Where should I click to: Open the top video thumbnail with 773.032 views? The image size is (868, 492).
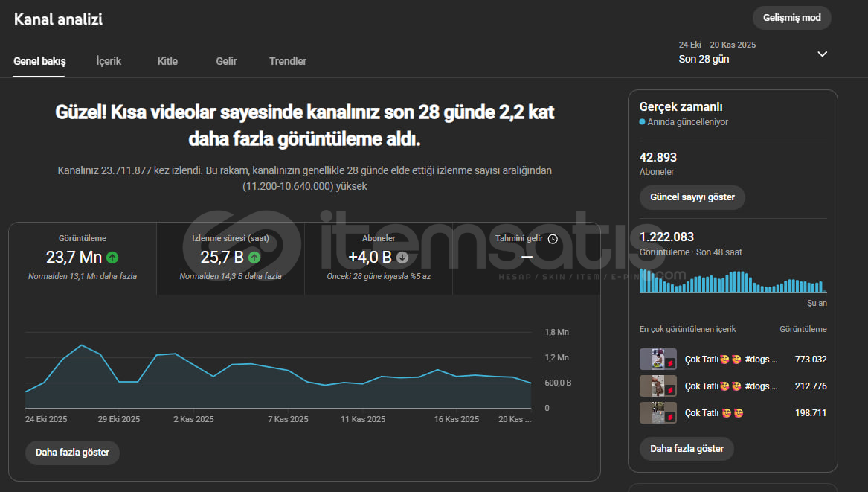point(658,359)
